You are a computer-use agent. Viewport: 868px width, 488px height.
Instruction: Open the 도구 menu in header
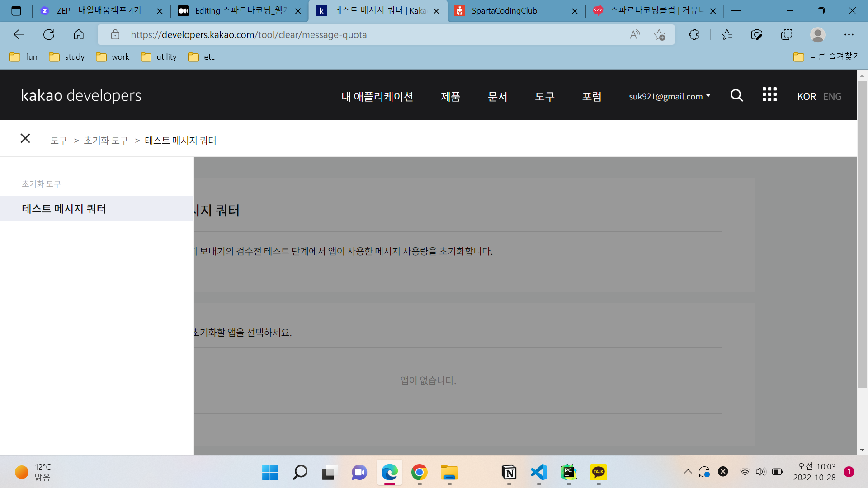[544, 96]
